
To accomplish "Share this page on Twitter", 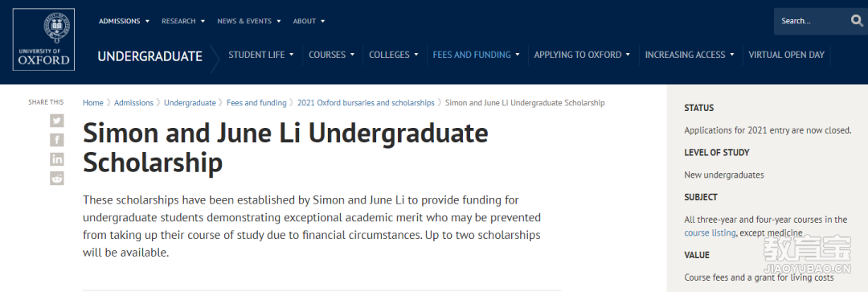I will 56,120.
